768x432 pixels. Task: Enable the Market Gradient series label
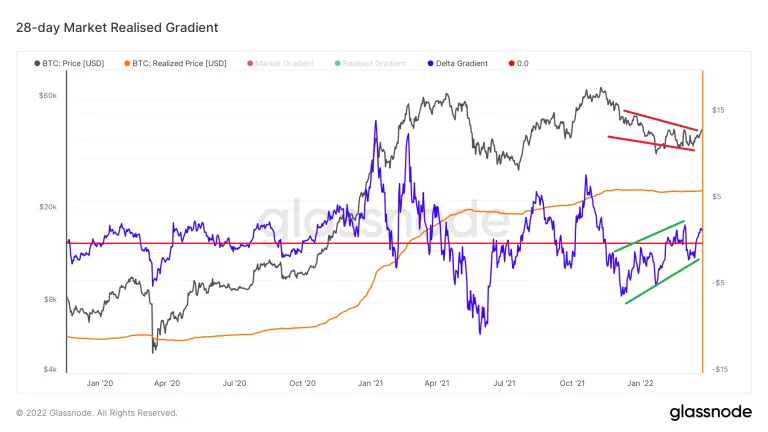[x=285, y=63]
